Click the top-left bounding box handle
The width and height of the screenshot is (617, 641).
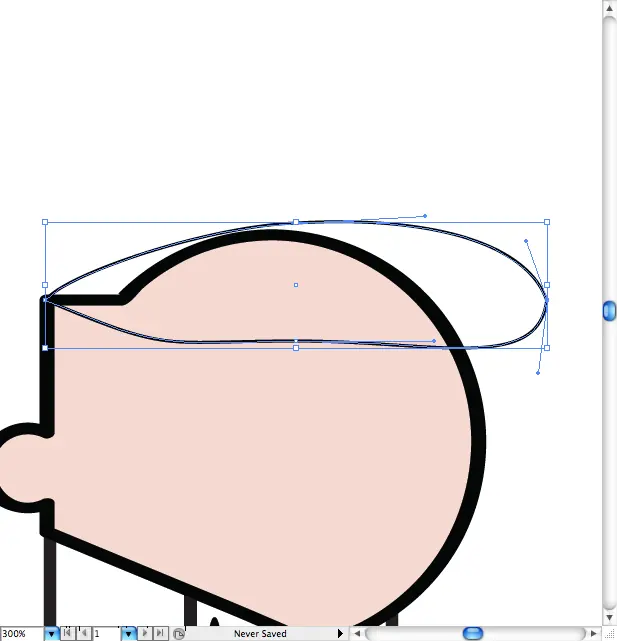[45, 222]
